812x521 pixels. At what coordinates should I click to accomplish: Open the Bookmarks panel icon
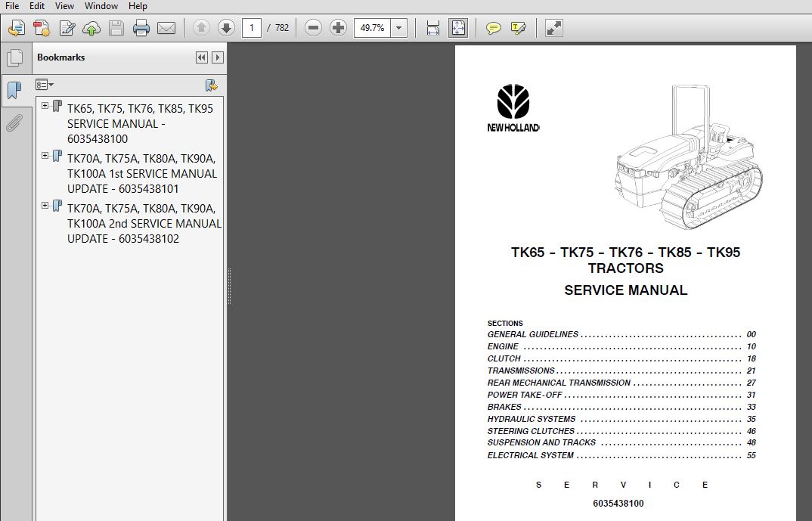point(14,91)
